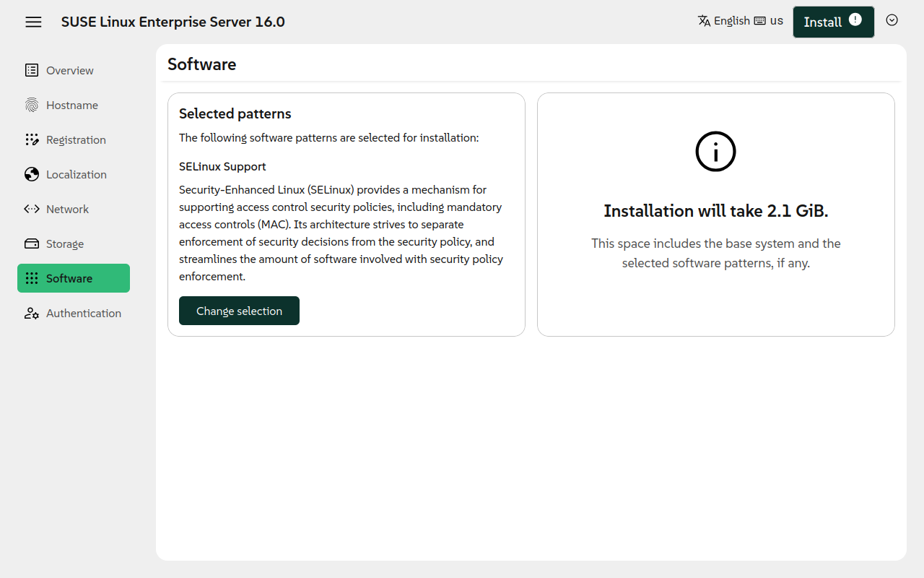Click the SELinux Support pattern name
This screenshot has width=924, height=578.
pyautogui.click(x=222, y=167)
